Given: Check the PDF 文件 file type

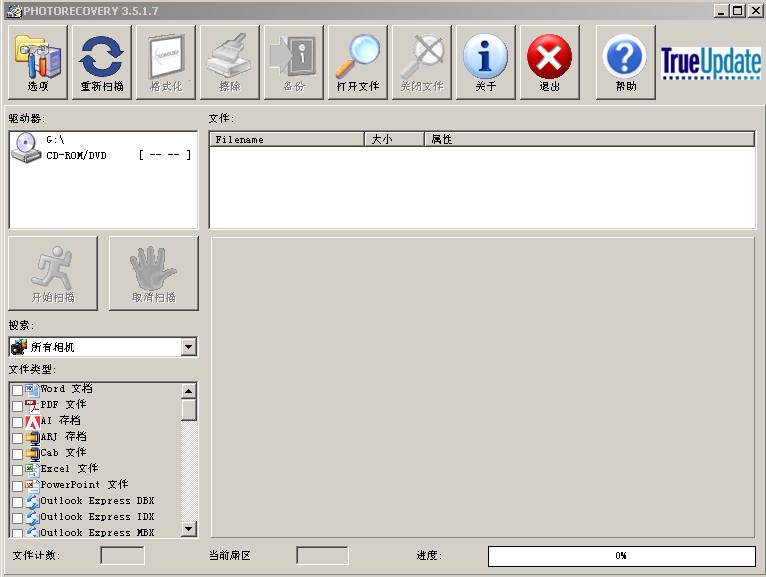Looking at the screenshot, I should click(17, 406).
